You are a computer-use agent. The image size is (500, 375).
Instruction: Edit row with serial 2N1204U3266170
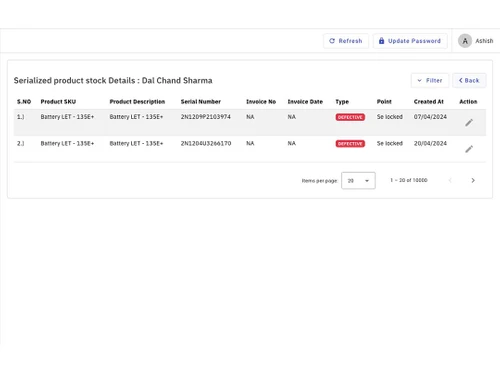click(x=469, y=149)
